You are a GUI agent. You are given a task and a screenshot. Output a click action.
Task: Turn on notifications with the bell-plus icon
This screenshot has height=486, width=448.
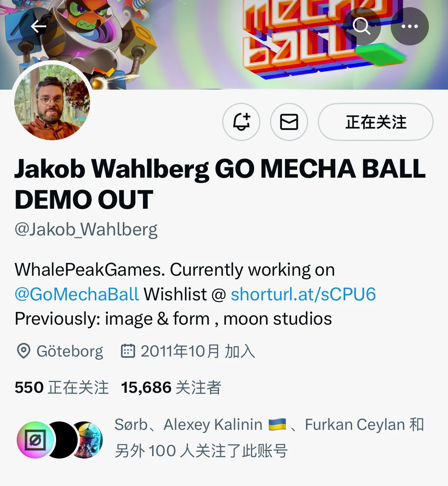point(241,122)
